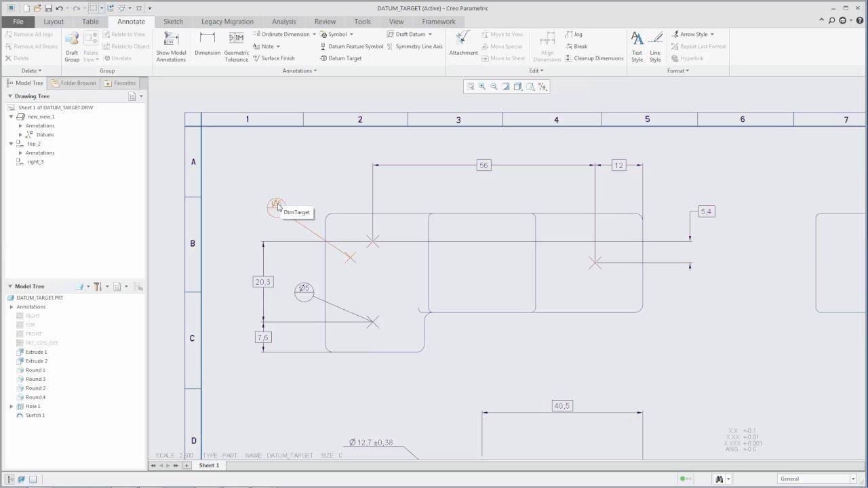
Task: Toggle the full screen icon in status bar
Action: [33, 479]
